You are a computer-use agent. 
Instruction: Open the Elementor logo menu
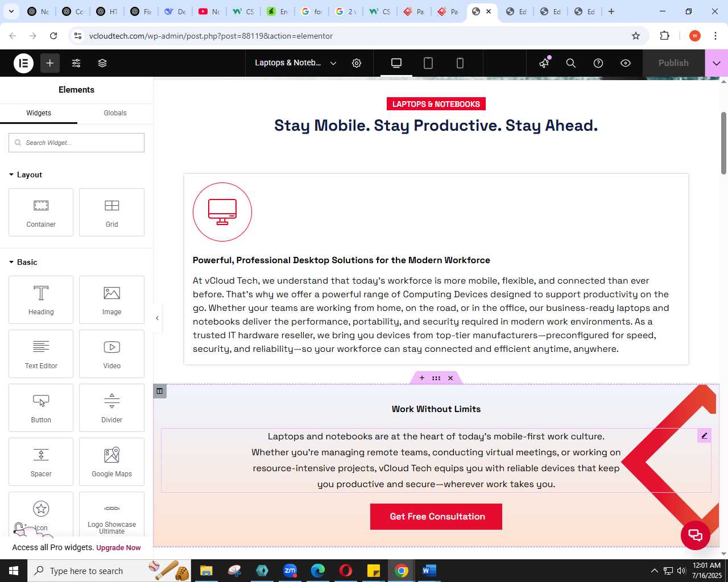24,63
